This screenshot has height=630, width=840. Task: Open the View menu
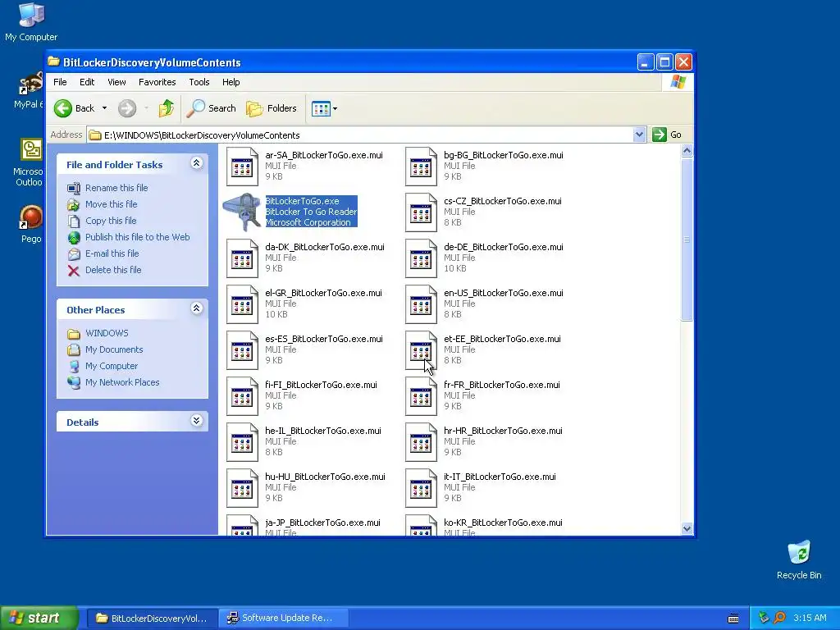point(116,82)
